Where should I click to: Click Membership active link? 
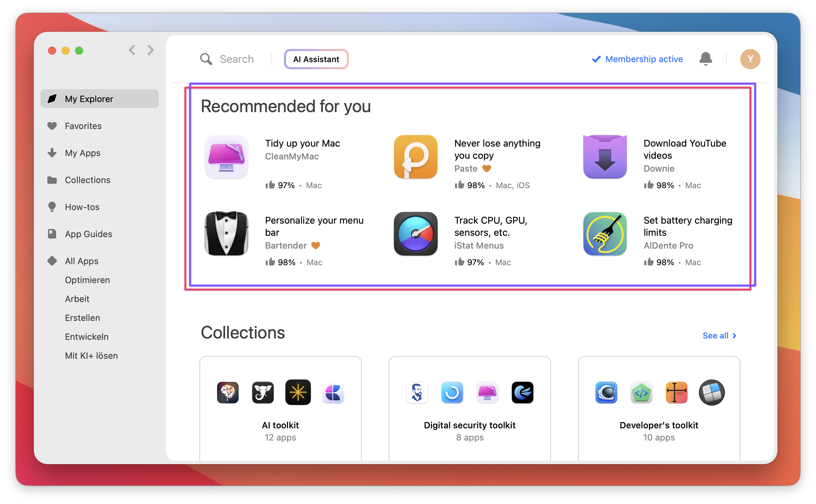[638, 59]
